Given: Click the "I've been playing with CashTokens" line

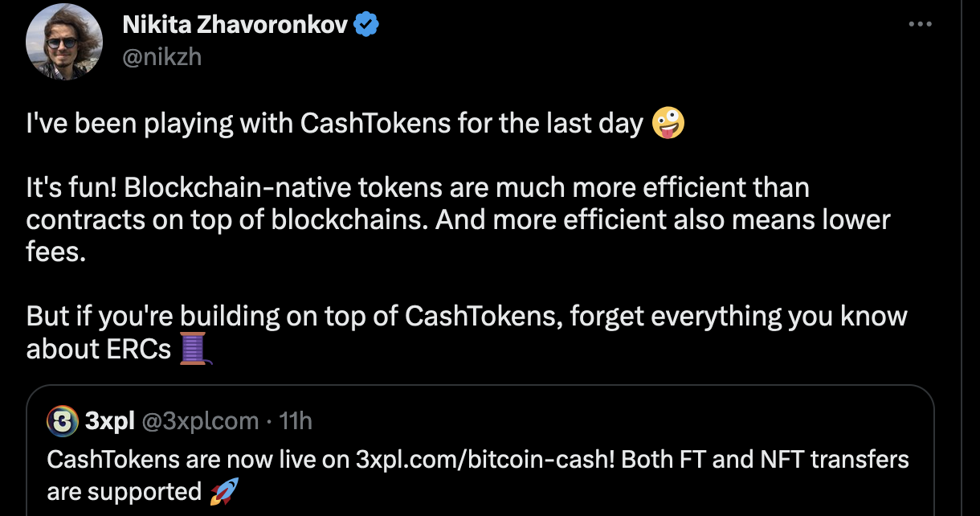Looking at the screenshot, I should [335, 125].
